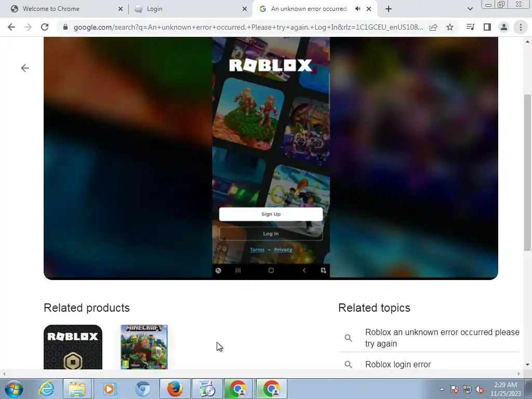Image resolution: width=532 pixels, height=399 pixels.
Task: Select the 'An unknown error occurred' tab
Action: [x=309, y=9]
